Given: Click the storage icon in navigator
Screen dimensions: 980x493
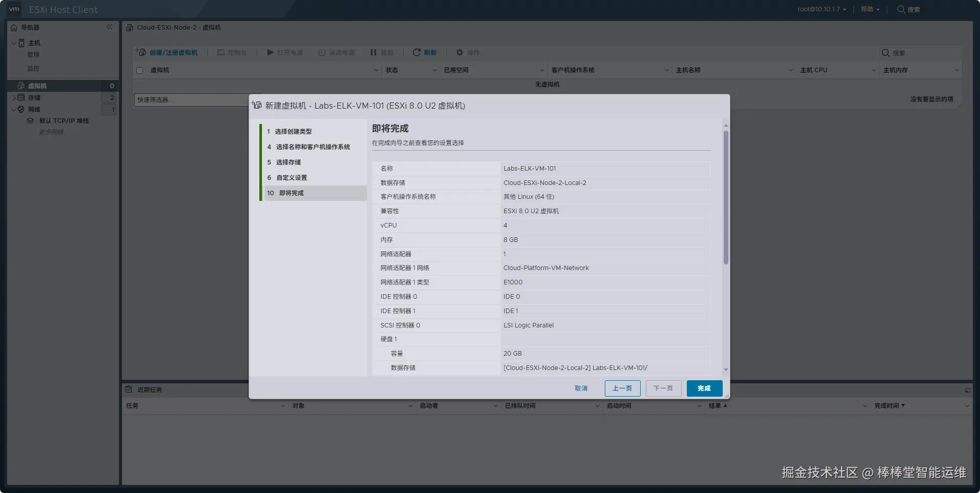Looking at the screenshot, I should pos(21,97).
